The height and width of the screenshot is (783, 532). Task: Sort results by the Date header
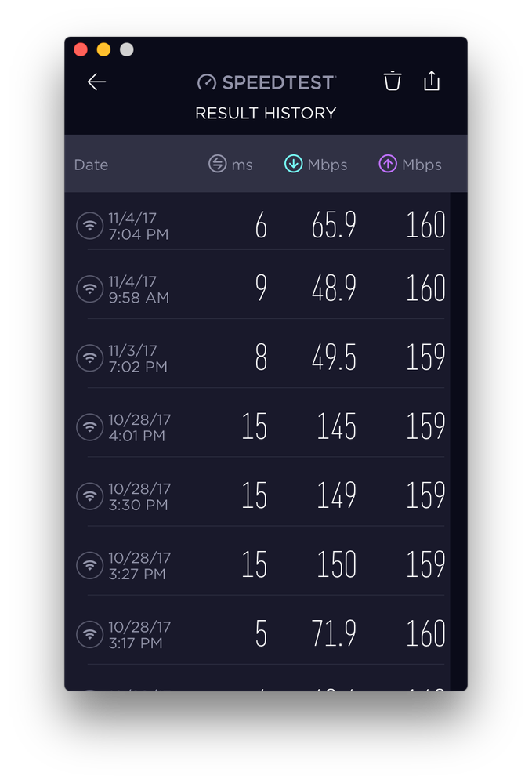91,165
